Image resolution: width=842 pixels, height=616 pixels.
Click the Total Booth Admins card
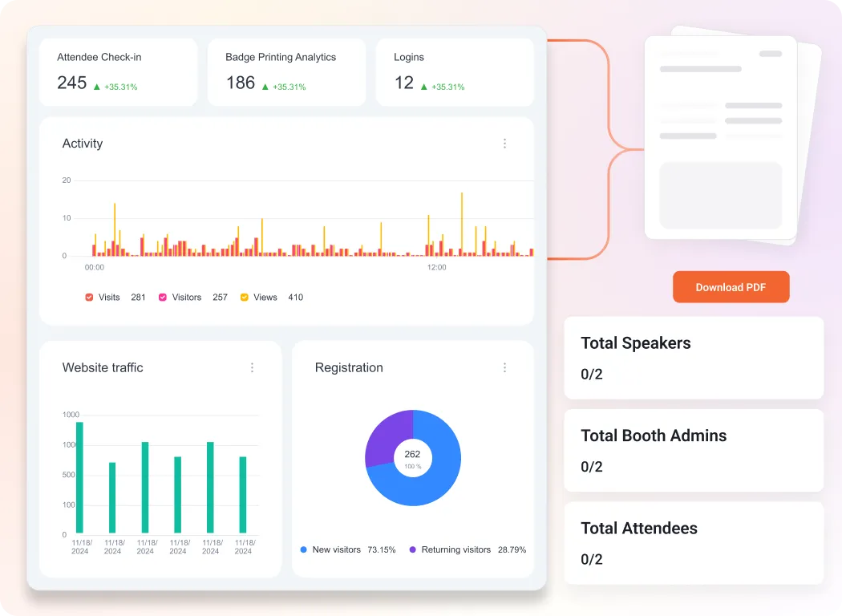point(693,450)
